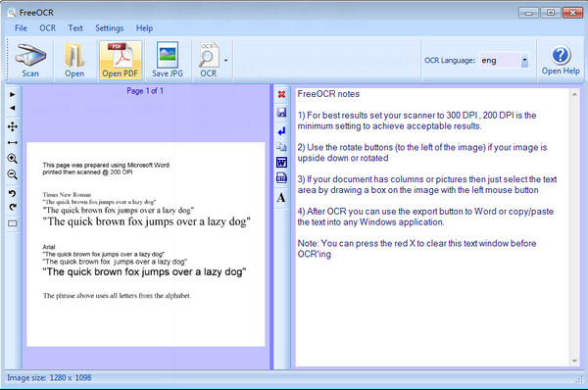Click the Open Help button
The width and height of the screenshot is (588, 390).
click(561, 60)
